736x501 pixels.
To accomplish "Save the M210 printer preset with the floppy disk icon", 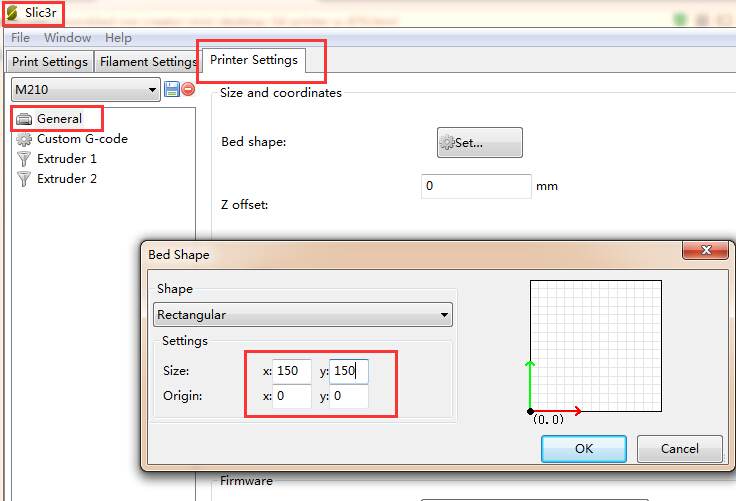I will [172, 89].
